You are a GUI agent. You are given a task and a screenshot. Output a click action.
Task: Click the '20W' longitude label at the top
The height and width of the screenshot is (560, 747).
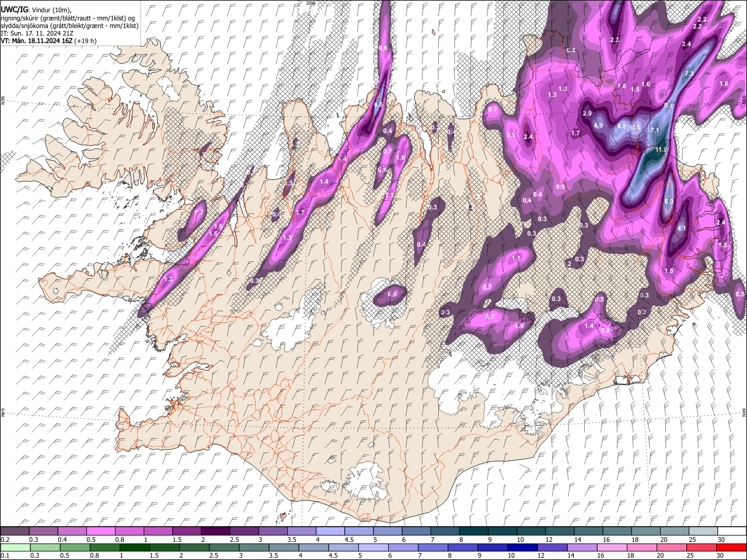click(x=310, y=3)
